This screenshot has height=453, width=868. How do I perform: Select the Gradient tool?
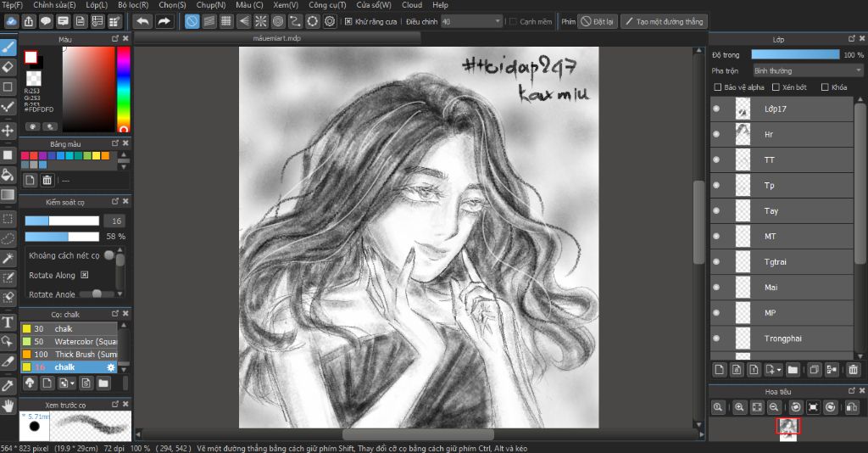pos(8,195)
